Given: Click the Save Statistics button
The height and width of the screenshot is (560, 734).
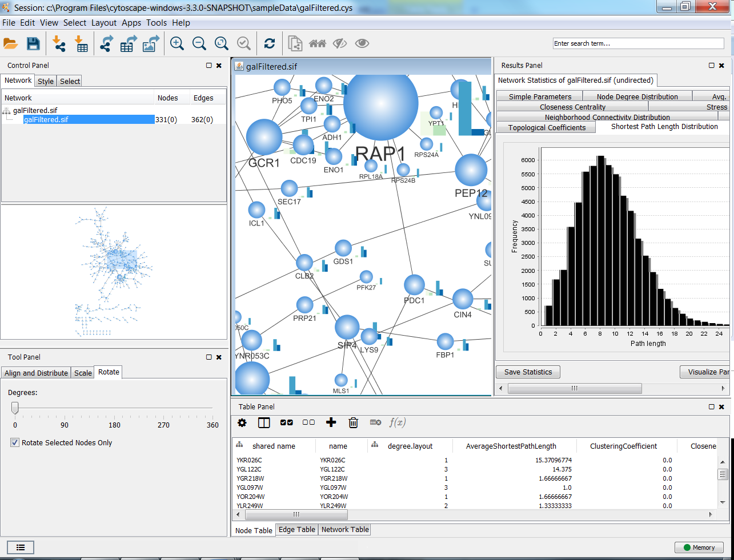Looking at the screenshot, I should [x=528, y=372].
